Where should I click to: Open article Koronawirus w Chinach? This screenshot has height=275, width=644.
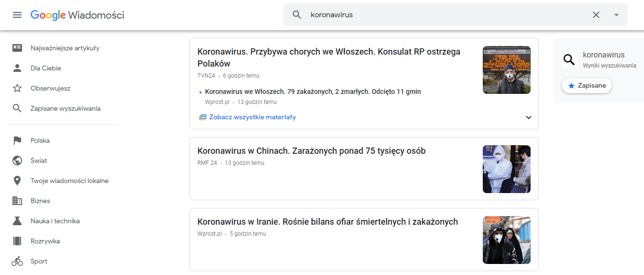coord(311,151)
